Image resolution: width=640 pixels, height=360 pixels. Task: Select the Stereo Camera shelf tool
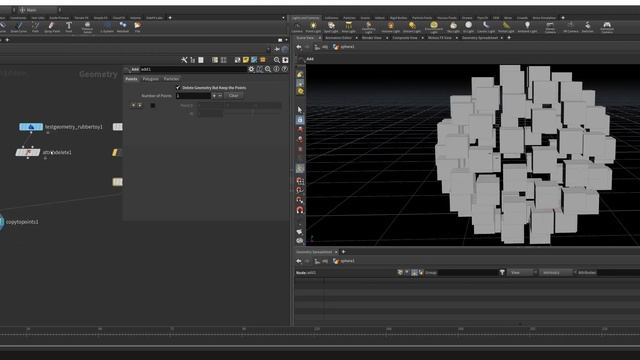tap(550, 27)
